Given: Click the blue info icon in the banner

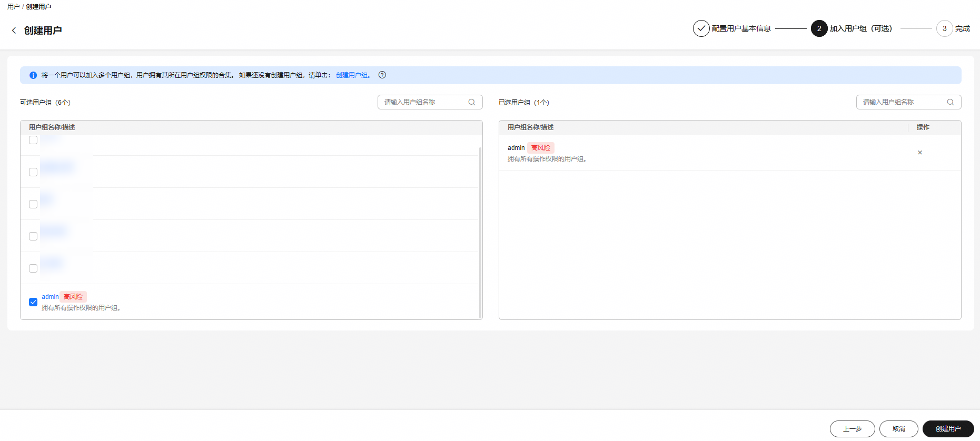Looking at the screenshot, I should (33, 75).
